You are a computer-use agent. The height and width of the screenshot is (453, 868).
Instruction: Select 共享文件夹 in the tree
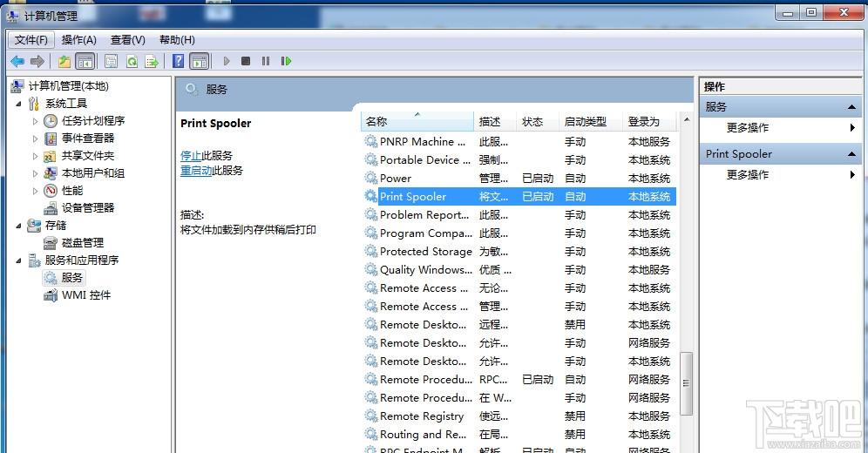[x=88, y=156]
